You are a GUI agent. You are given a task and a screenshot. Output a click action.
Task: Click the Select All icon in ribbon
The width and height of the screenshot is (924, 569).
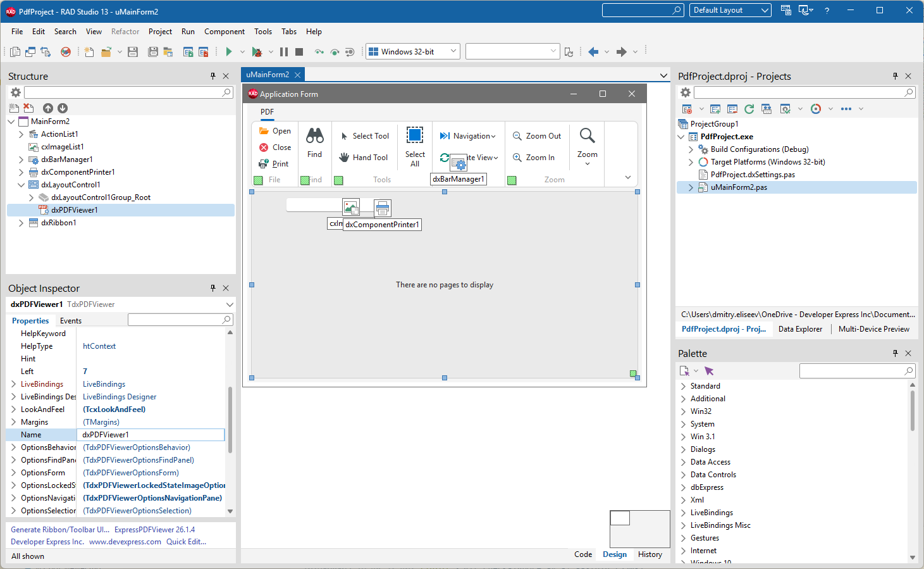pos(415,135)
